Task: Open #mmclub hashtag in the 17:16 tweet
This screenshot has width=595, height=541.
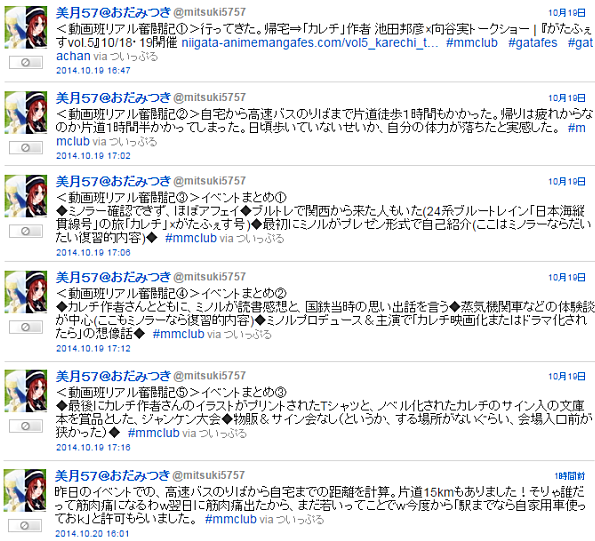Action: (x=153, y=433)
